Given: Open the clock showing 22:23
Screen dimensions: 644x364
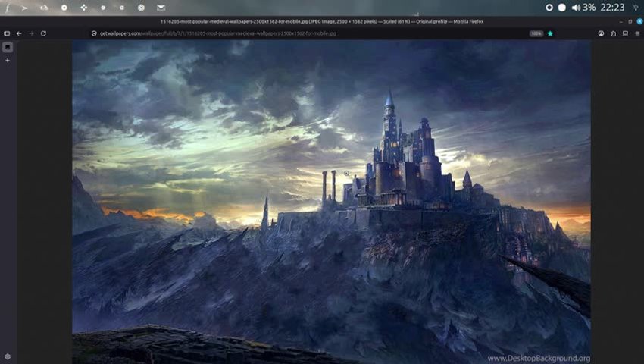Looking at the screenshot, I should 611,7.
